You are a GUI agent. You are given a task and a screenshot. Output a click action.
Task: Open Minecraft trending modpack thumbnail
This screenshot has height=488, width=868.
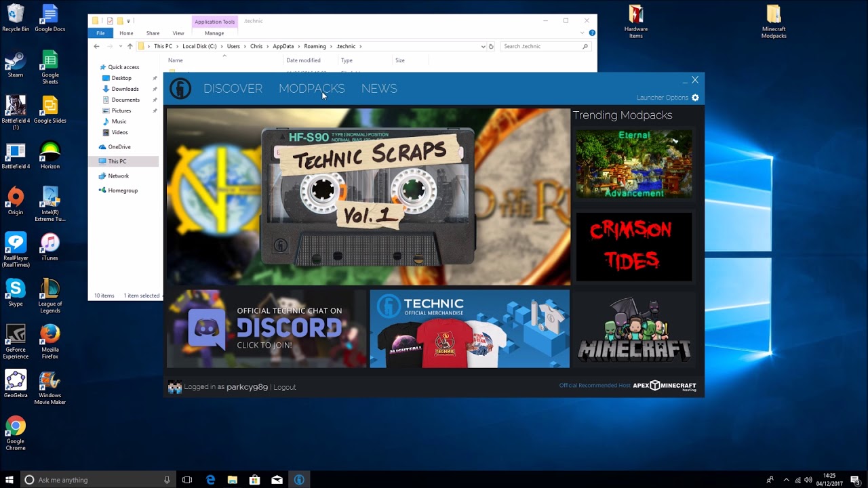634,330
